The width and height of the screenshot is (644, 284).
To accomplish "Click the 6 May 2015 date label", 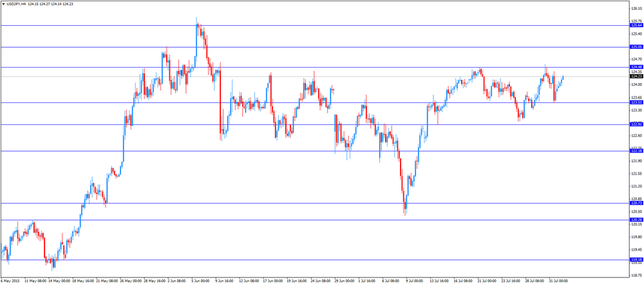I will click(x=10, y=281).
